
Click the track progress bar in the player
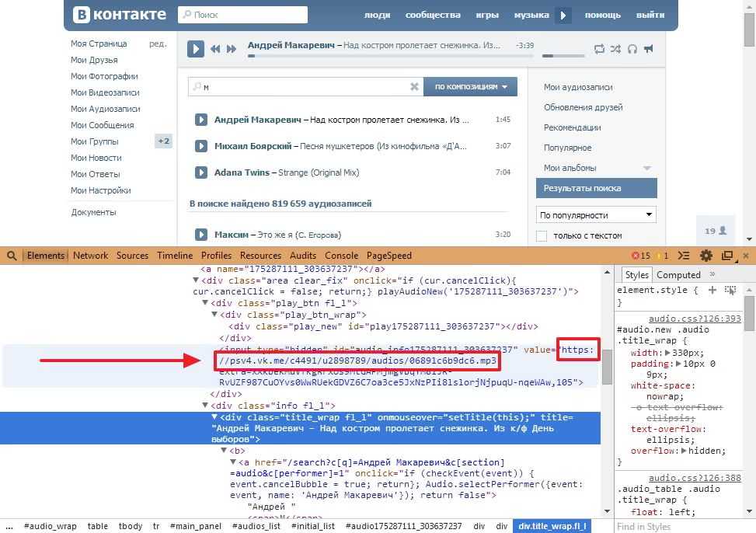tap(391, 56)
